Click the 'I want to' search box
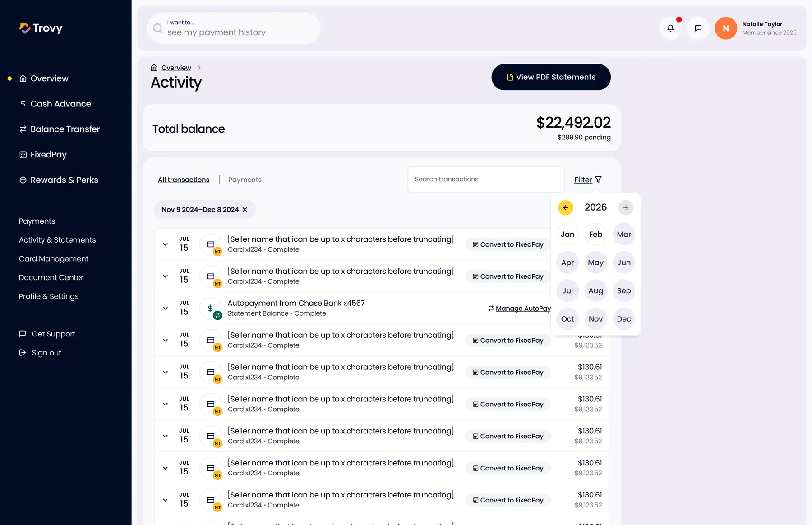 tap(234, 28)
